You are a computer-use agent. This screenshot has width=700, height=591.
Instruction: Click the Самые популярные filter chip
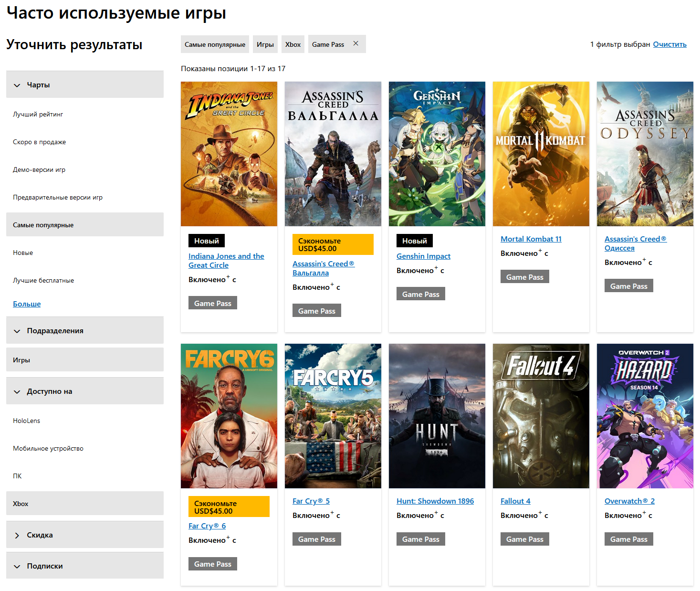coord(215,44)
